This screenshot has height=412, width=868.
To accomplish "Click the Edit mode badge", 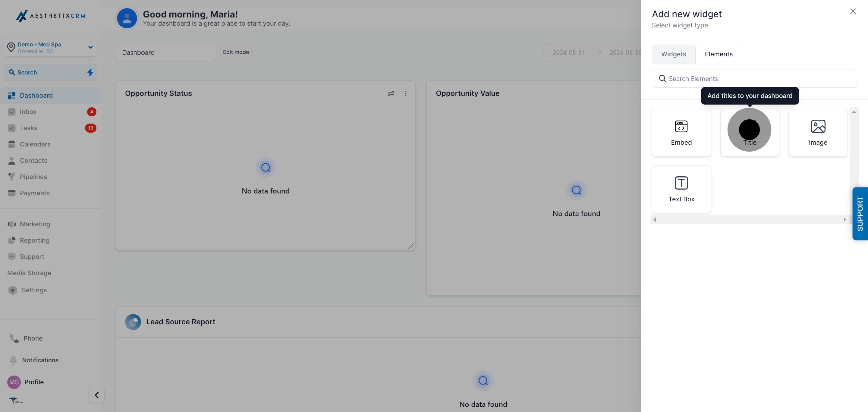I will (236, 52).
